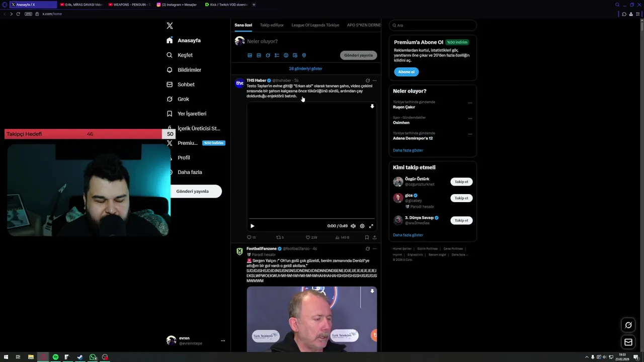Enter fullscreen on THS Haber video
Viewport: 644px width, 362px height.
pyautogui.click(x=371, y=226)
